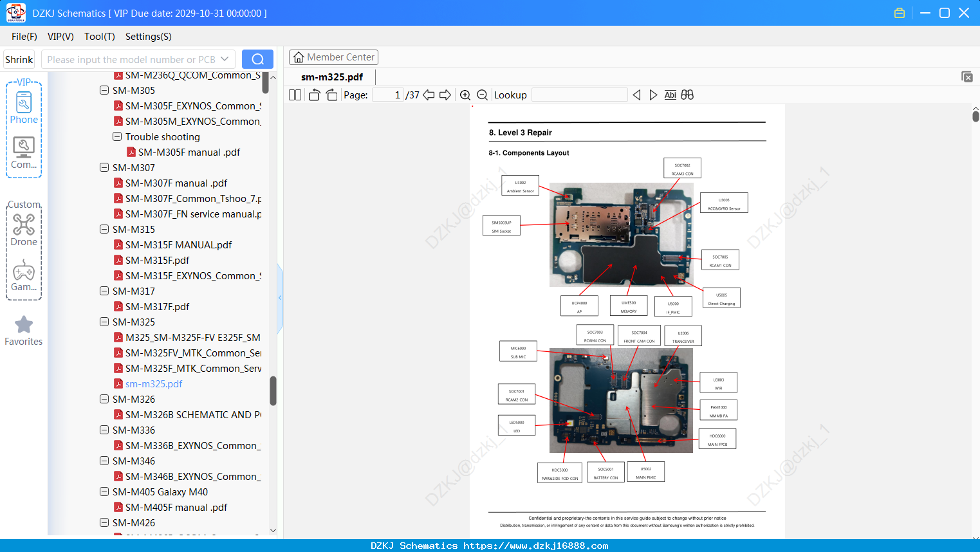Click the DZKJ app logo
Image resolution: width=980 pixels, height=552 pixels.
[15, 13]
